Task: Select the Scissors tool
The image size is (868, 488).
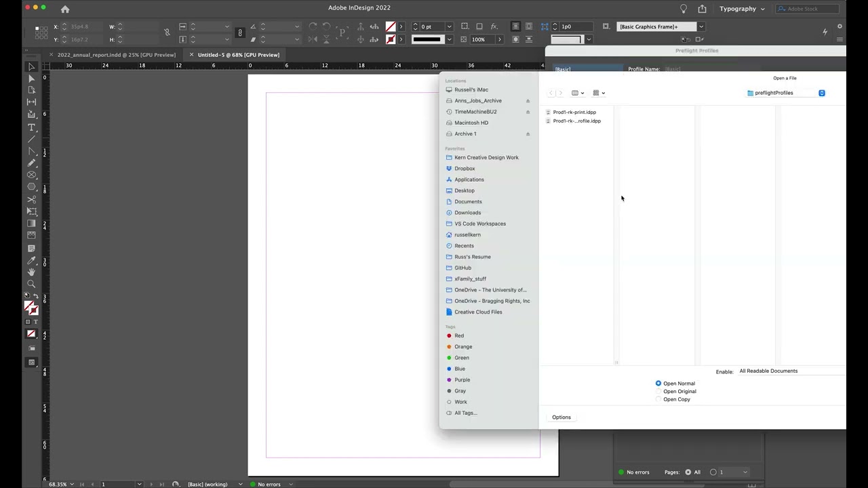Action: 31,199
